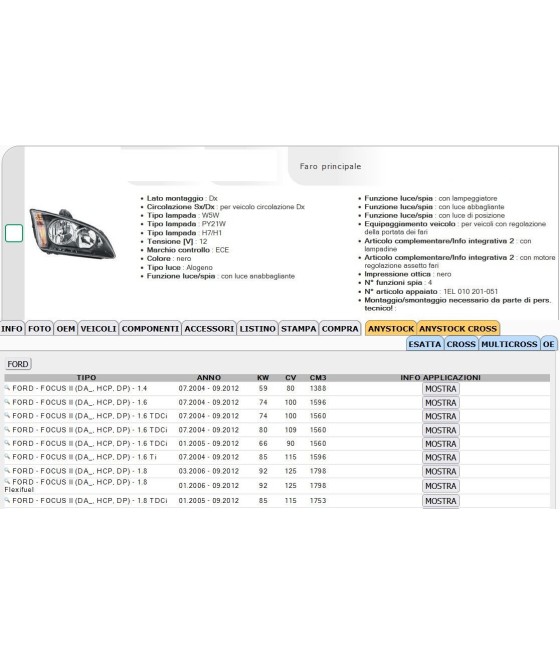The width and height of the screenshot is (560, 655).
Task: Click magnifier icon beside Focus II 1.6 Ti
Action: 7,457
